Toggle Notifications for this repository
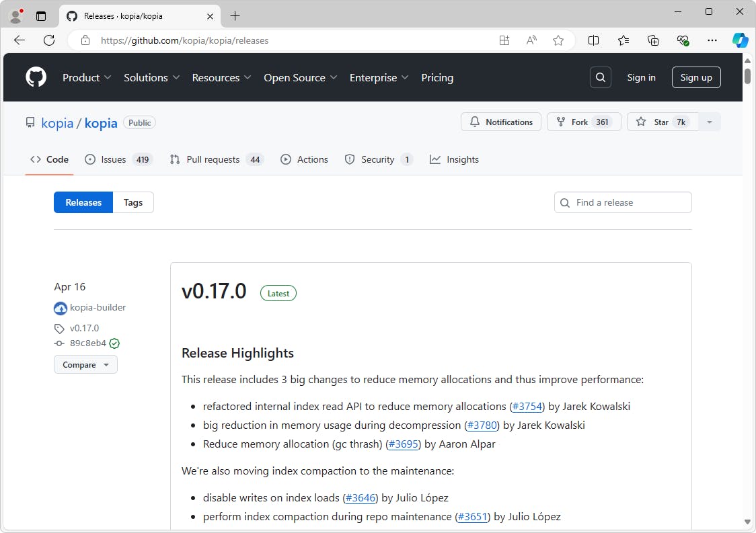Image resolution: width=756 pixels, height=533 pixels. [x=501, y=122]
